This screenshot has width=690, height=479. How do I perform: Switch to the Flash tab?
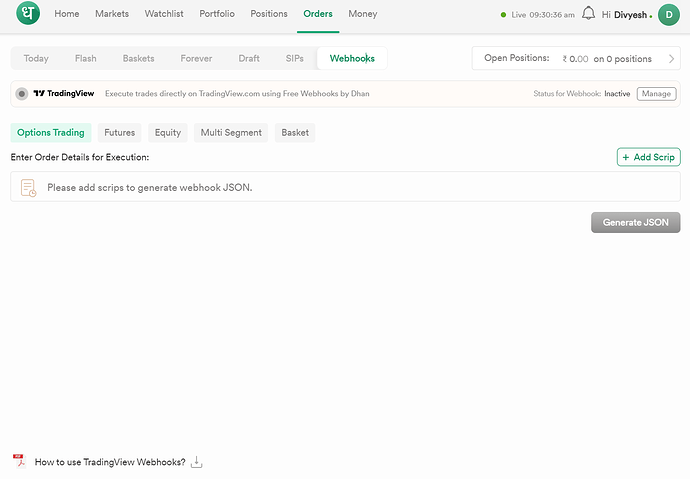(85, 59)
